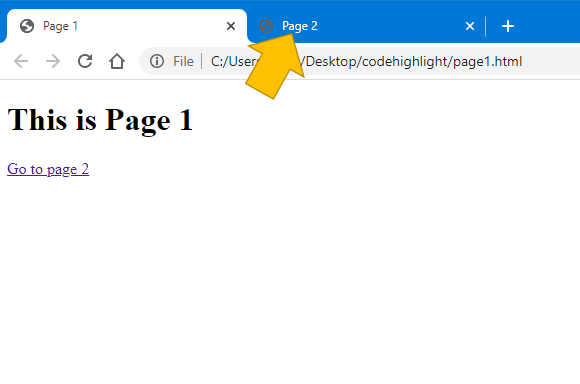This screenshot has height=384, width=580.
Task: Switch to the Page 1 tab
Action: click(x=127, y=26)
